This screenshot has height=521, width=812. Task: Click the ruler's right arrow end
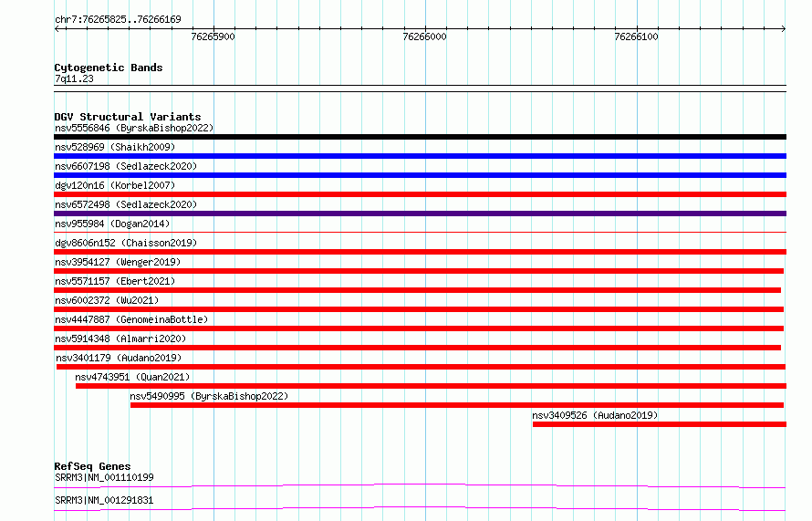coord(784,29)
